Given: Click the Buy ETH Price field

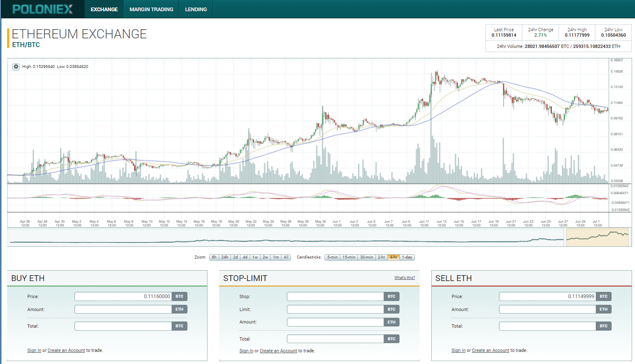Looking at the screenshot, I should coord(123,296).
